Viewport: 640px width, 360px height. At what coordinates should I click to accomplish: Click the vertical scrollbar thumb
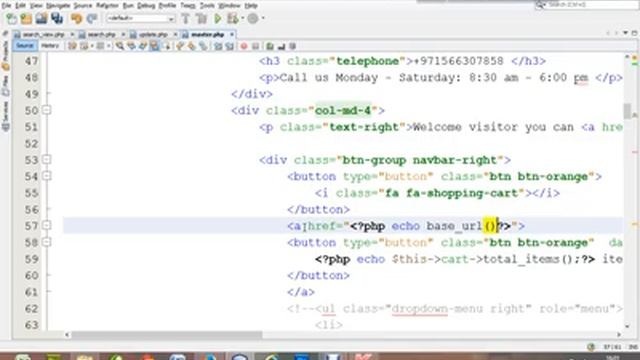tap(627, 111)
